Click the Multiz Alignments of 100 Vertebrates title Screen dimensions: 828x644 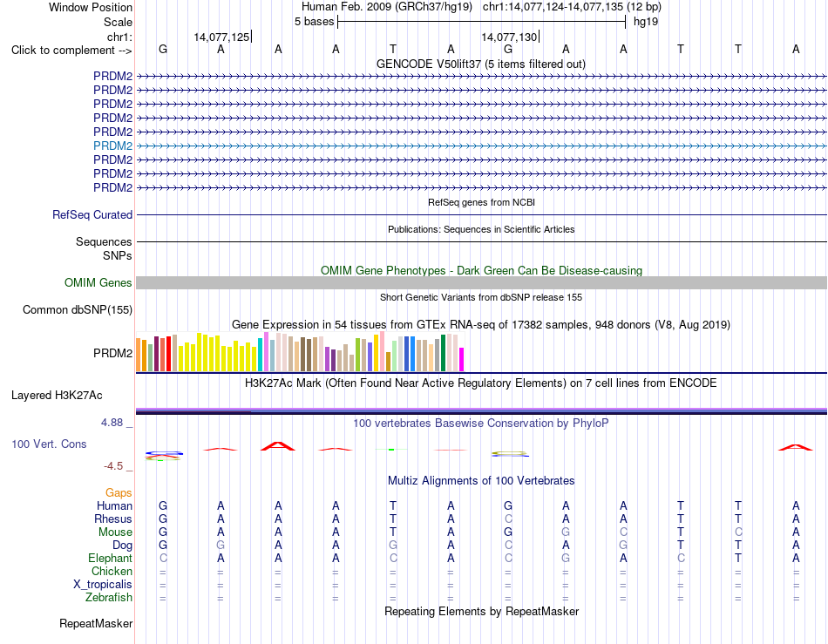point(481,481)
